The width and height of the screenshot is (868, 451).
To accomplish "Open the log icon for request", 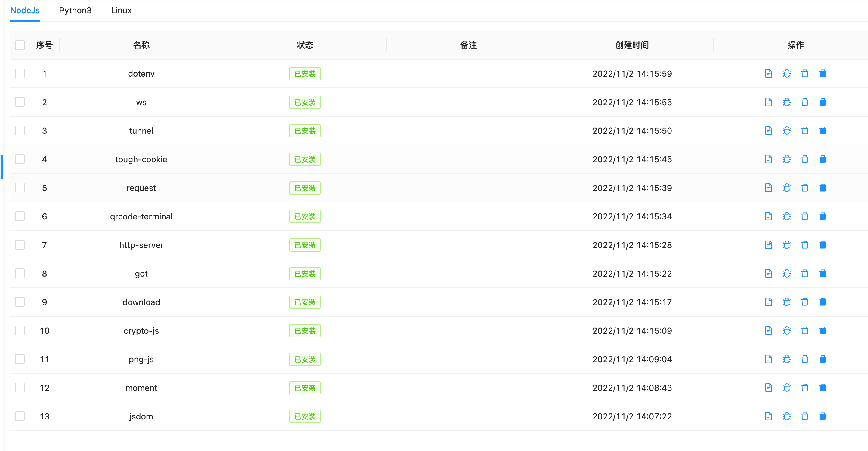I will click(x=768, y=188).
